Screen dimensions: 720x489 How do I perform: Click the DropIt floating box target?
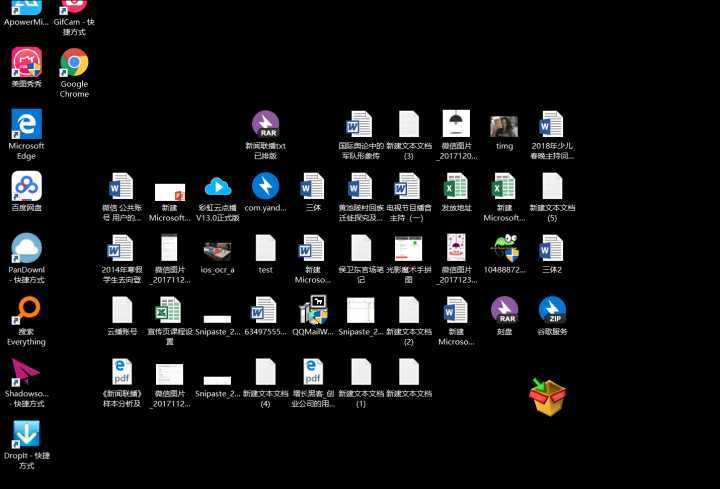[x=547, y=397]
